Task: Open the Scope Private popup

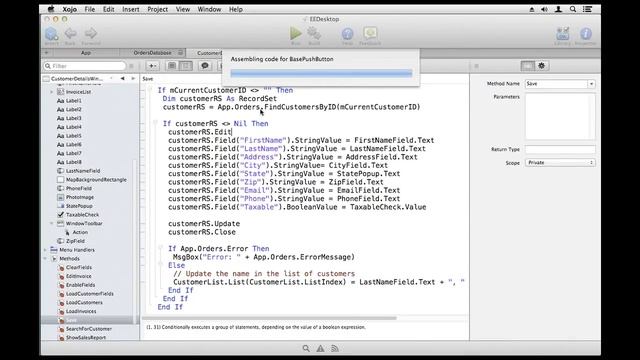Action: (x=560, y=162)
